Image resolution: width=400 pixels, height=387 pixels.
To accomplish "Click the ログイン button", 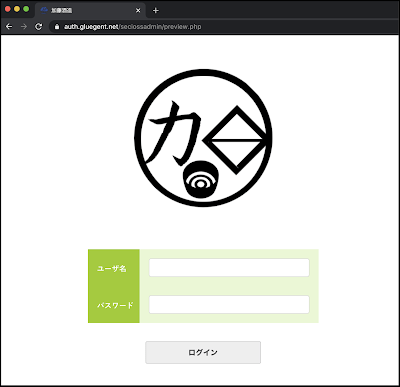I will pyautogui.click(x=203, y=352).
